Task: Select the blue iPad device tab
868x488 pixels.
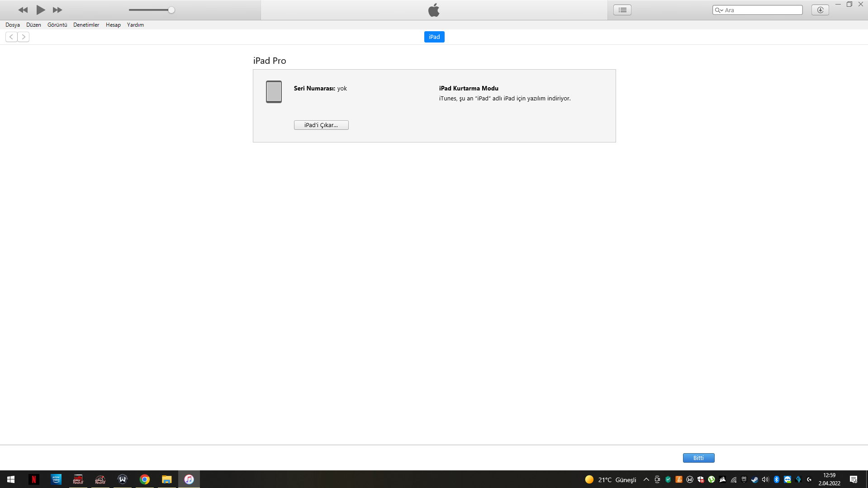Action: (x=434, y=37)
